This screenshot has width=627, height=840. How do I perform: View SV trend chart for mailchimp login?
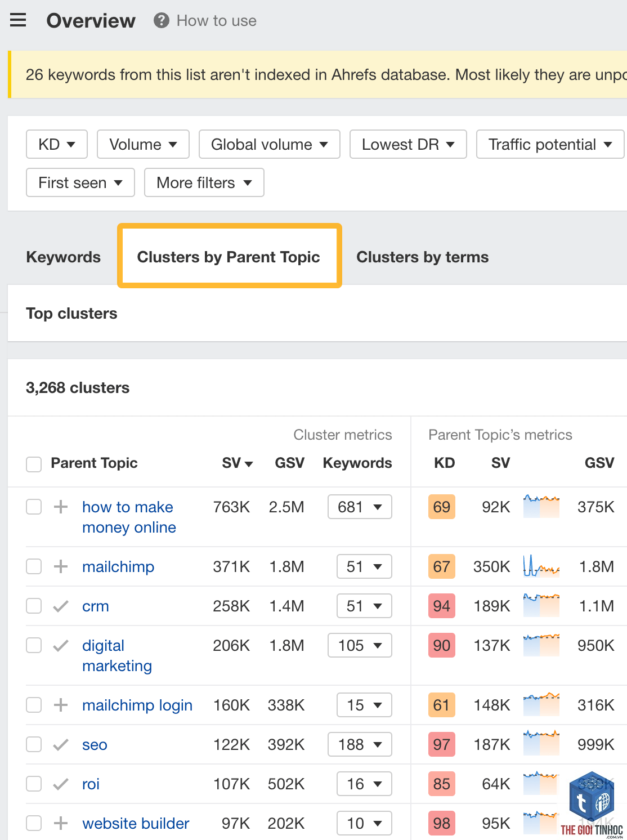click(541, 704)
